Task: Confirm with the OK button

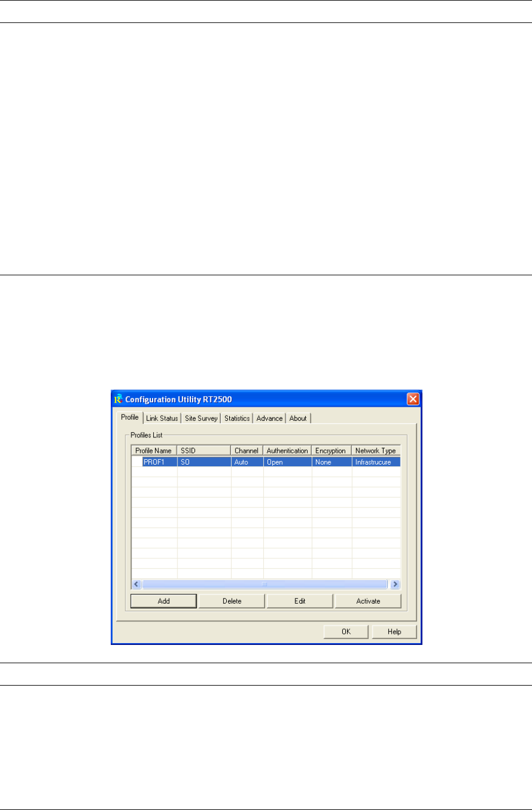Action: (346, 631)
